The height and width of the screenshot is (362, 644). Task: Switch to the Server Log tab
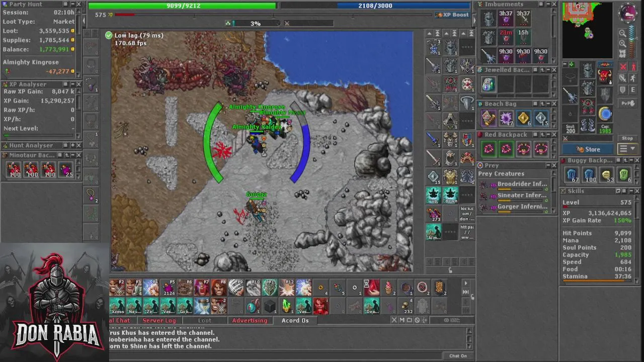pyautogui.click(x=159, y=320)
